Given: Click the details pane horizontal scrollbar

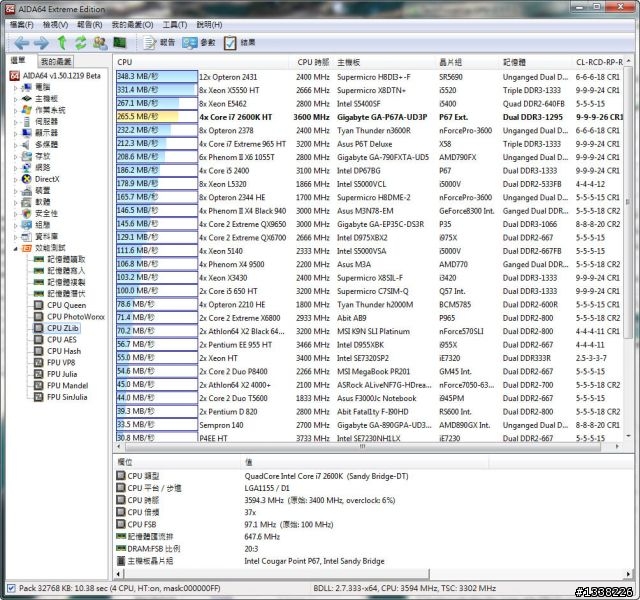Looking at the screenshot, I should point(276,574).
